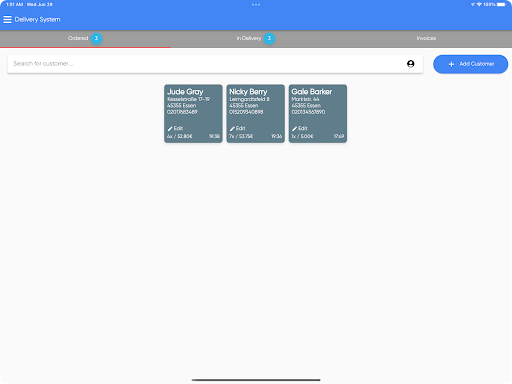This screenshot has width=512, height=384.
Task: Click the Wi-Fi icon in status bar
Action: tap(479, 4)
